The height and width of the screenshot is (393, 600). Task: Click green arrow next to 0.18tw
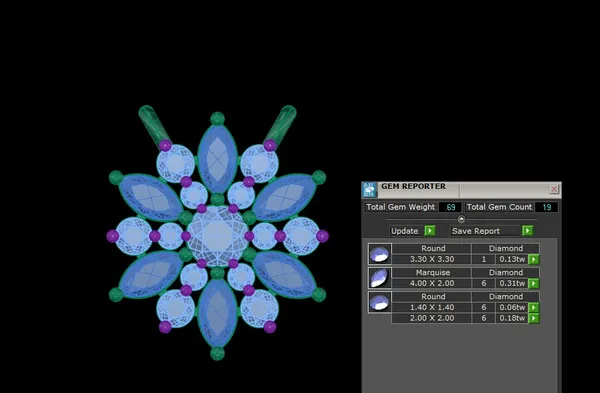pos(533,318)
